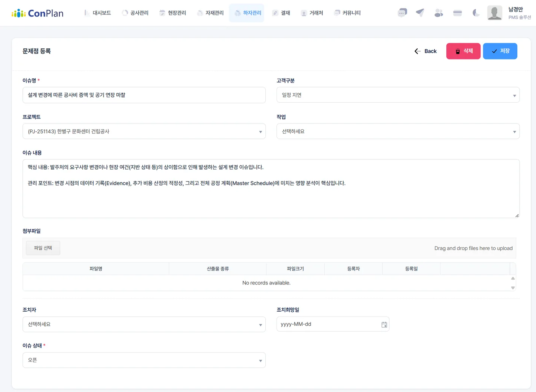This screenshot has height=392, width=536.
Task: Click the attachment table scroll-down arrow
Action: coord(513,288)
